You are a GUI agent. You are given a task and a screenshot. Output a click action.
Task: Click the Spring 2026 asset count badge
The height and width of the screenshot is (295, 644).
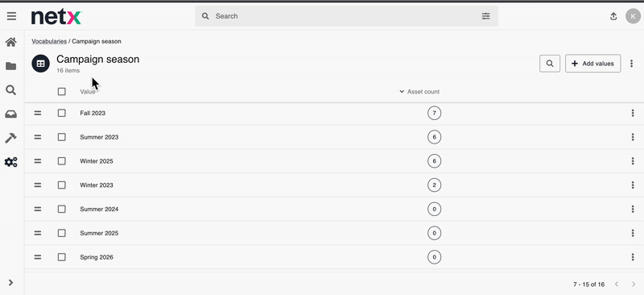pyautogui.click(x=434, y=257)
